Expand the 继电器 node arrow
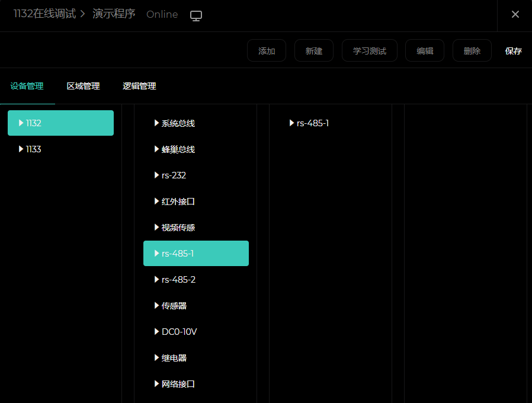The image size is (532, 403). [x=156, y=357]
